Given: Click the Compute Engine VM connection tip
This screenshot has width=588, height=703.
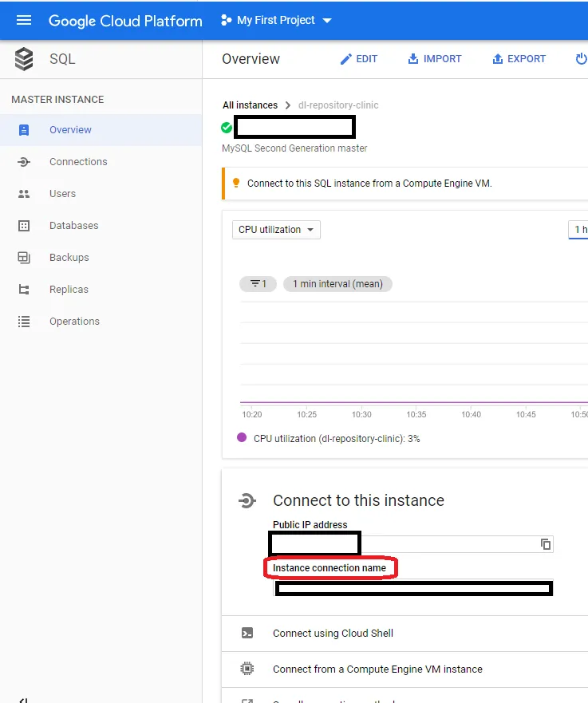Looking at the screenshot, I should (369, 184).
